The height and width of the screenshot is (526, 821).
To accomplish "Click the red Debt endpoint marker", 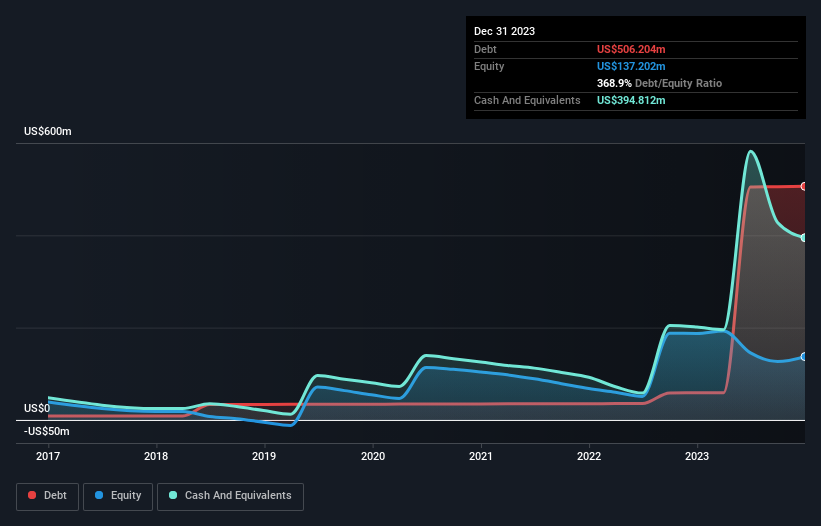I will pos(804,186).
